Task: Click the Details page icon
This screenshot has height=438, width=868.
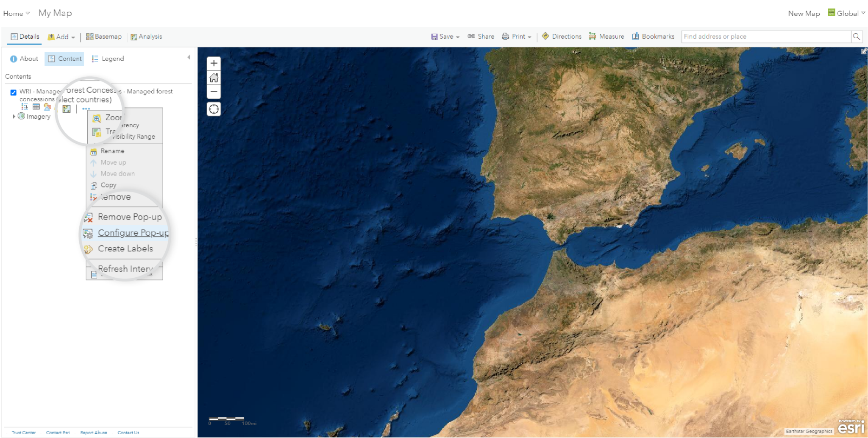Action: coord(14,37)
